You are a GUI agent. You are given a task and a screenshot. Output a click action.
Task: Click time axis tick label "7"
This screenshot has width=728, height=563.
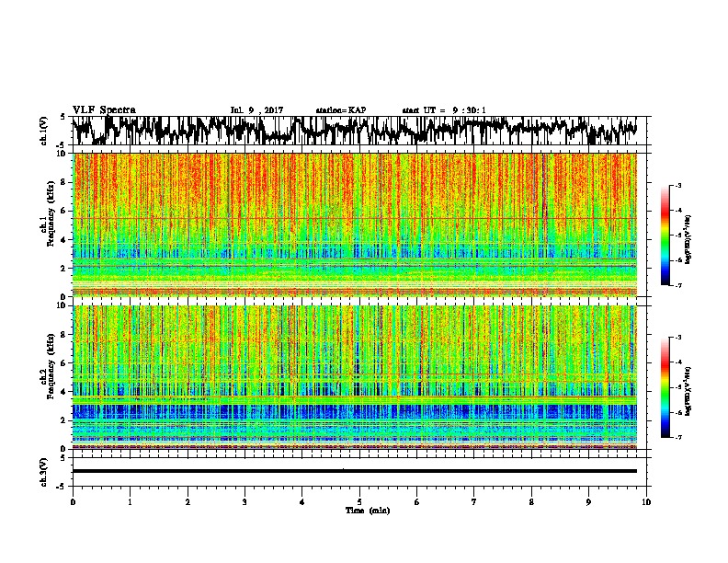pos(474,501)
